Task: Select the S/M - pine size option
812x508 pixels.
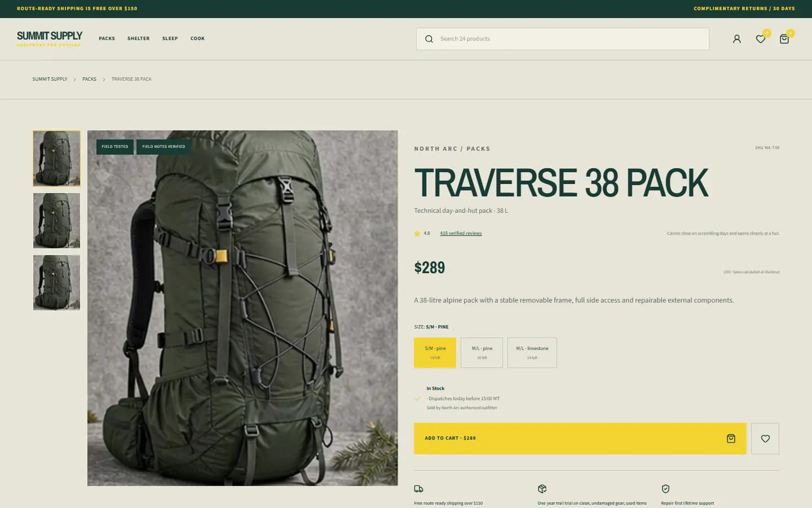Action: [435, 353]
